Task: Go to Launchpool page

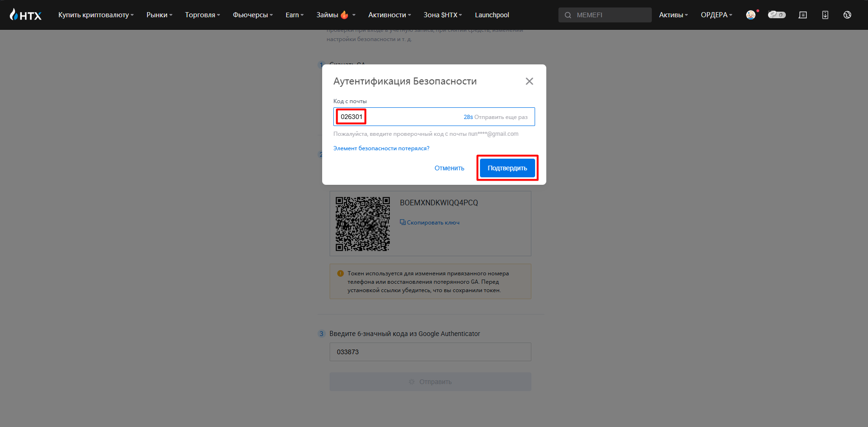Action: pos(492,15)
